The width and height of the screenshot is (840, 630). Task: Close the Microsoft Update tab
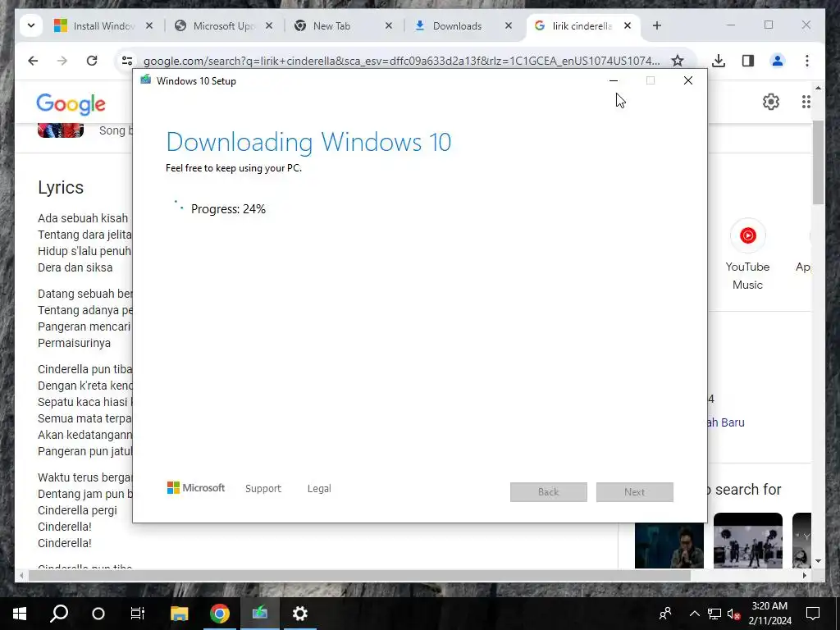click(x=269, y=25)
